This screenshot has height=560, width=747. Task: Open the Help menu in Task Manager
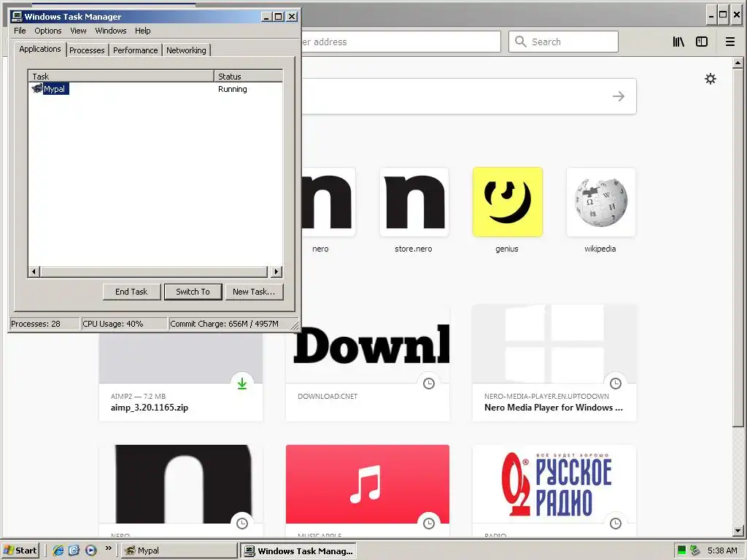coord(142,31)
